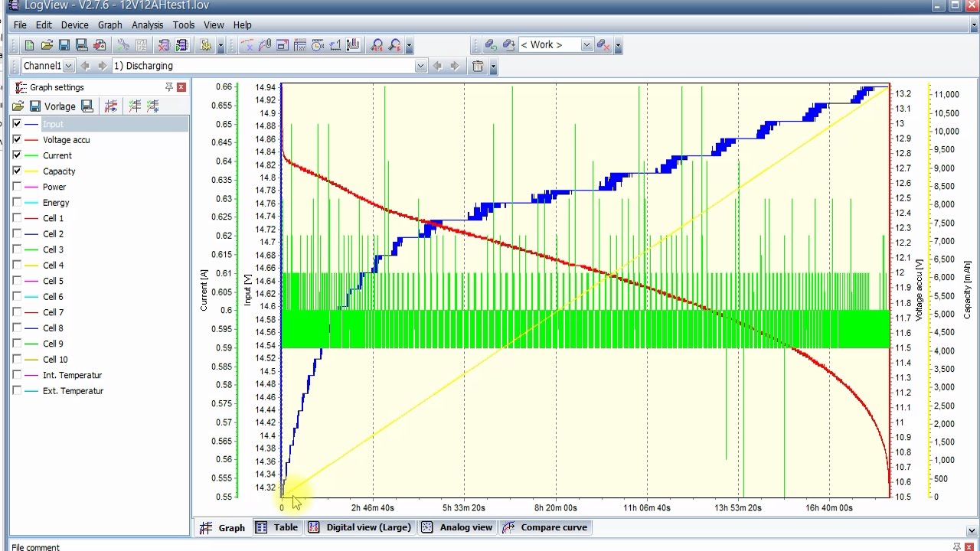This screenshot has width=980, height=551.
Task: Click the first magnifier zoom icon
Action: click(x=377, y=45)
